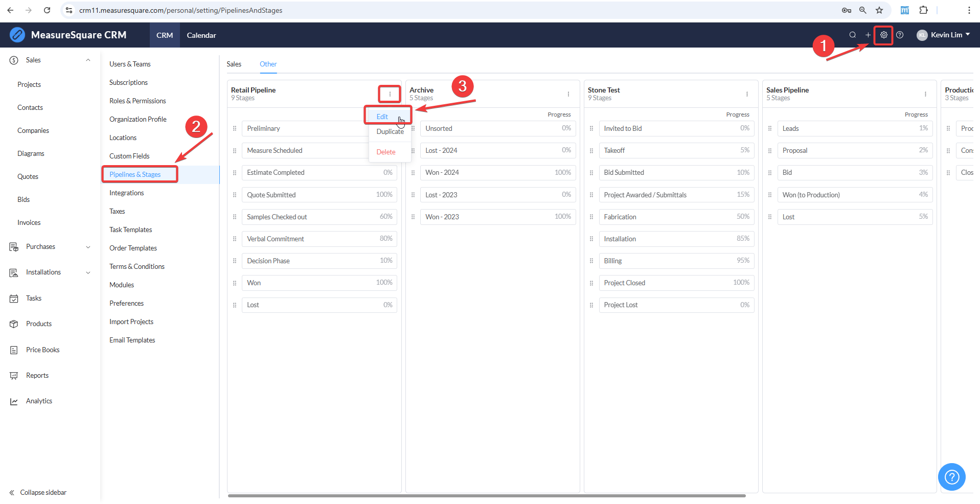Select the 'Verbal Commitment' stage

click(320, 239)
